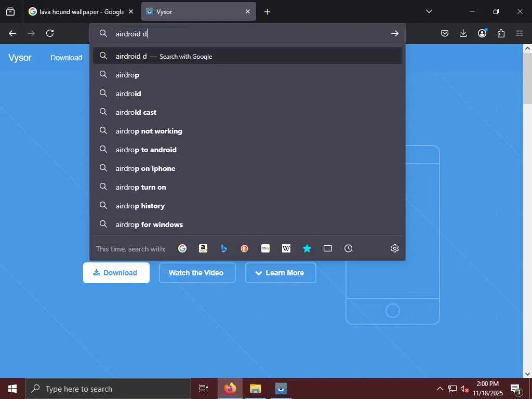Select airdrop not working suggestion

247,130
